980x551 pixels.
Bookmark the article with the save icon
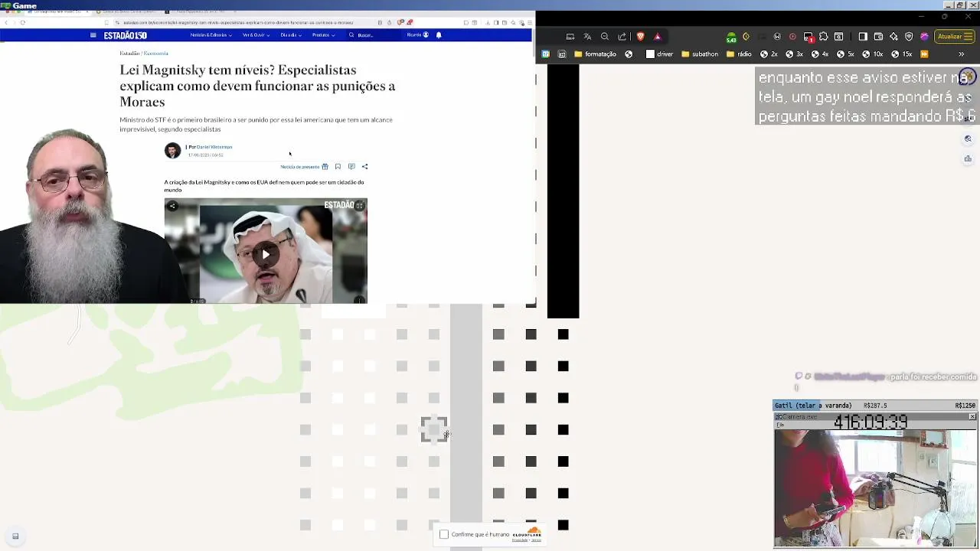(338, 166)
